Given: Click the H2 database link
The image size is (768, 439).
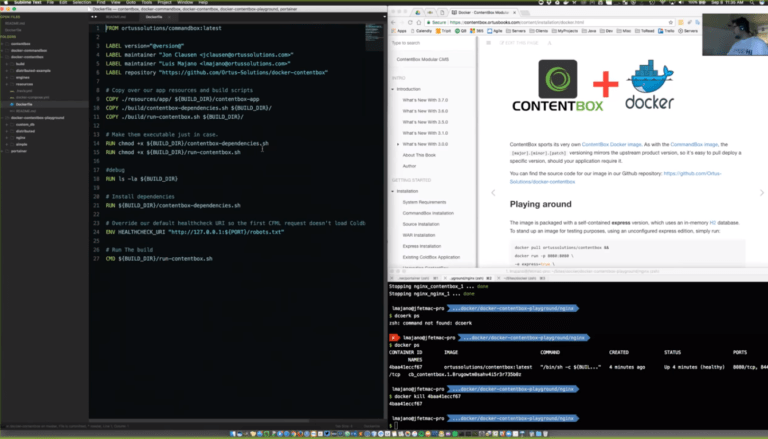Looking at the screenshot, I should 713,223.
